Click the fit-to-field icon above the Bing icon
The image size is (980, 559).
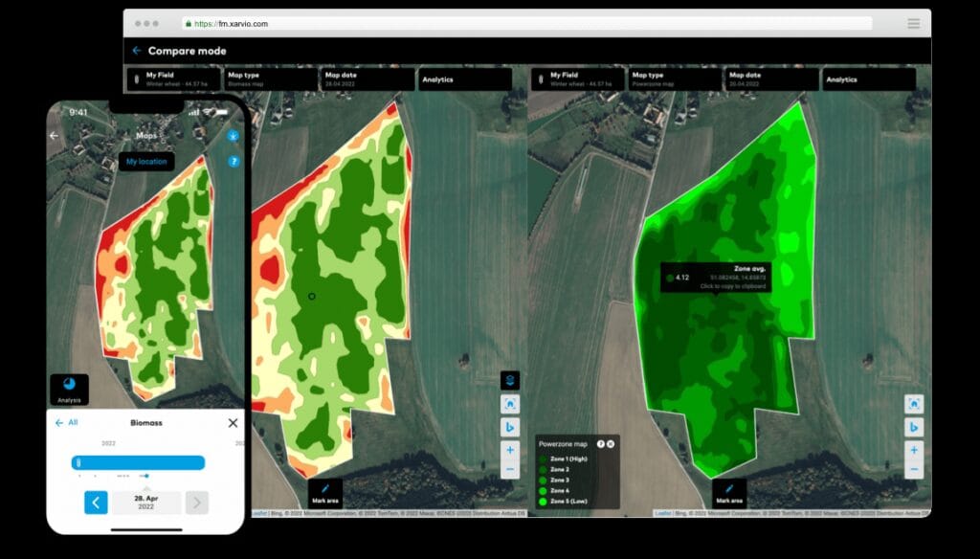(x=914, y=403)
